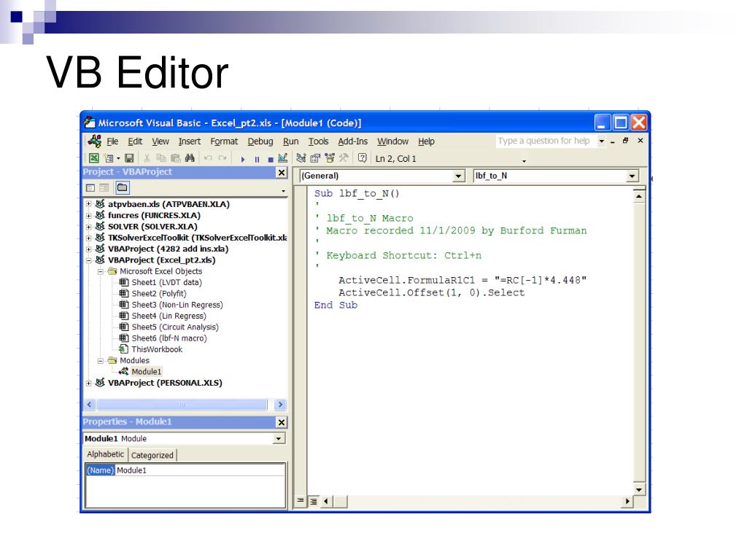747x560 pixels.
Task: Collapse VBAProject (Excel_pt2.xls) node
Action: (88, 260)
